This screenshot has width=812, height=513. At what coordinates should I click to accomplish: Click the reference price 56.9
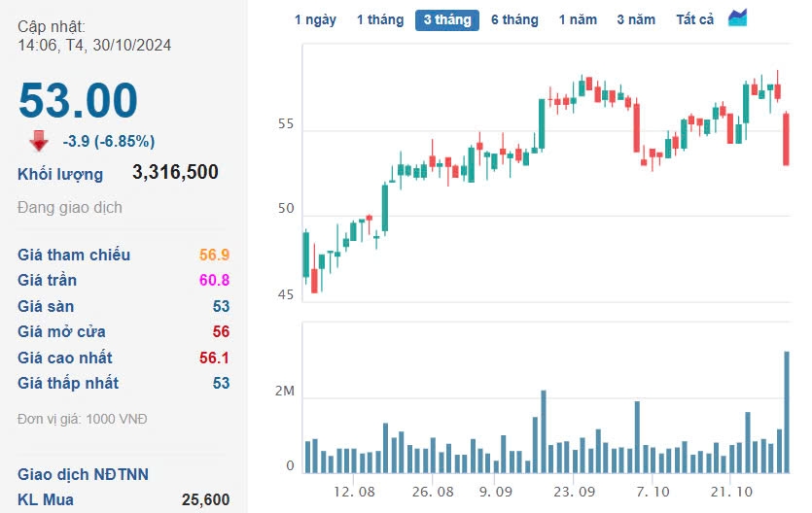[x=214, y=255]
